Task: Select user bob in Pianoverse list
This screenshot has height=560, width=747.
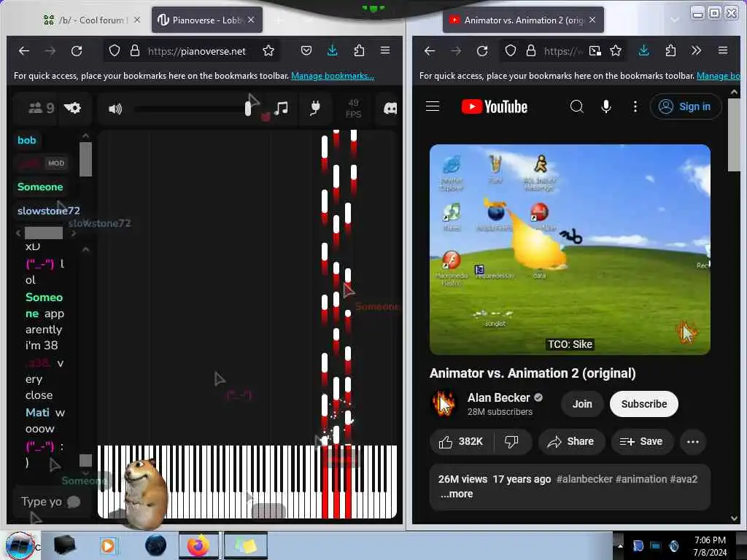Action: click(x=27, y=140)
